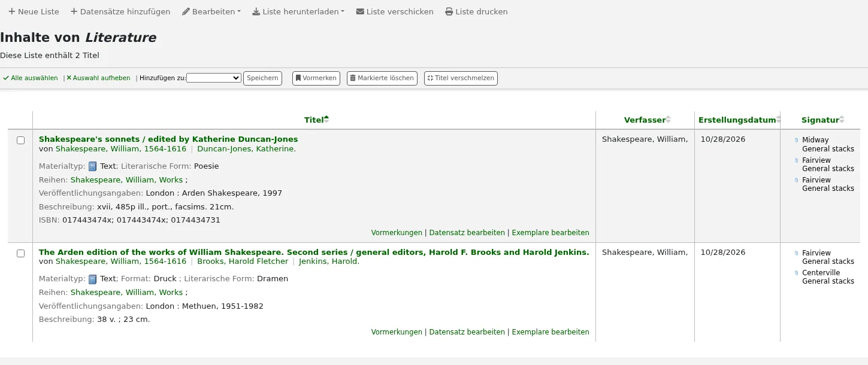Screen dimensions: 868x365
Task: Click Datensatz bearbeiten for Arden edition
Action: point(467,331)
